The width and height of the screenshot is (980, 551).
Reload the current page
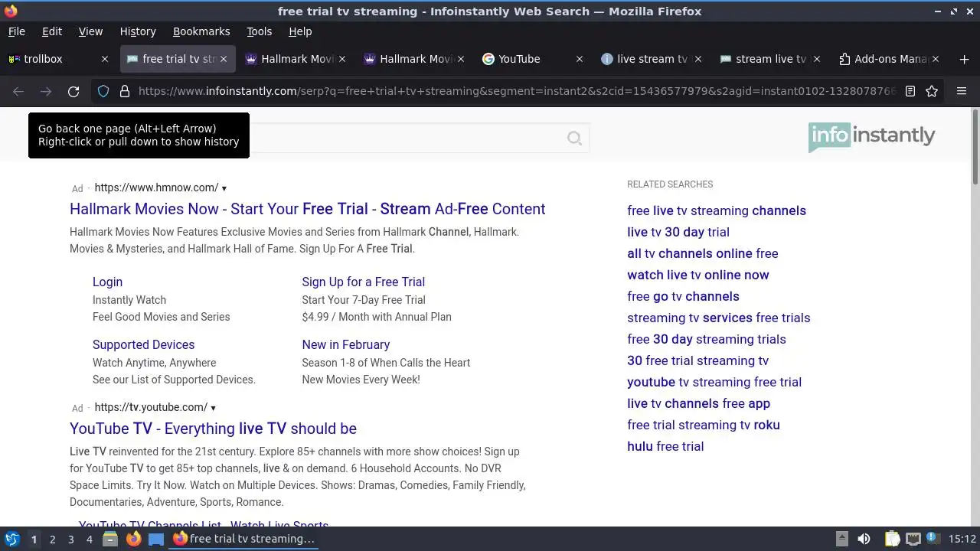[73, 91]
